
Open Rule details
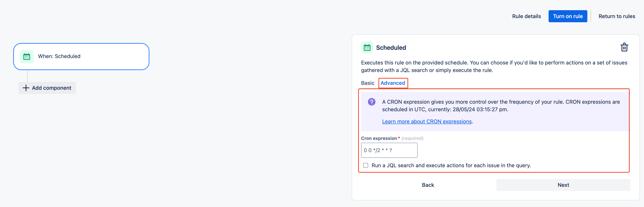[526, 16]
